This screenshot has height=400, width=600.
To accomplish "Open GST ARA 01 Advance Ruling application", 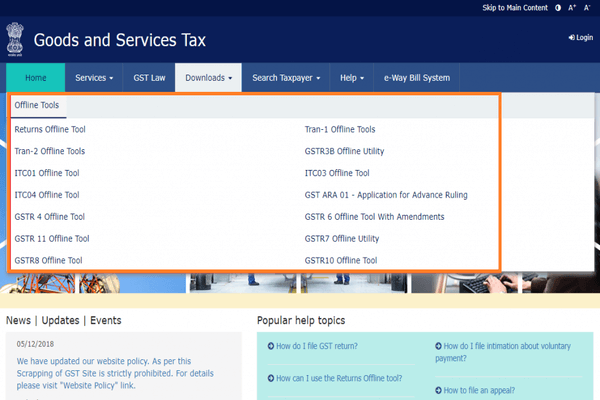I will [x=386, y=195].
